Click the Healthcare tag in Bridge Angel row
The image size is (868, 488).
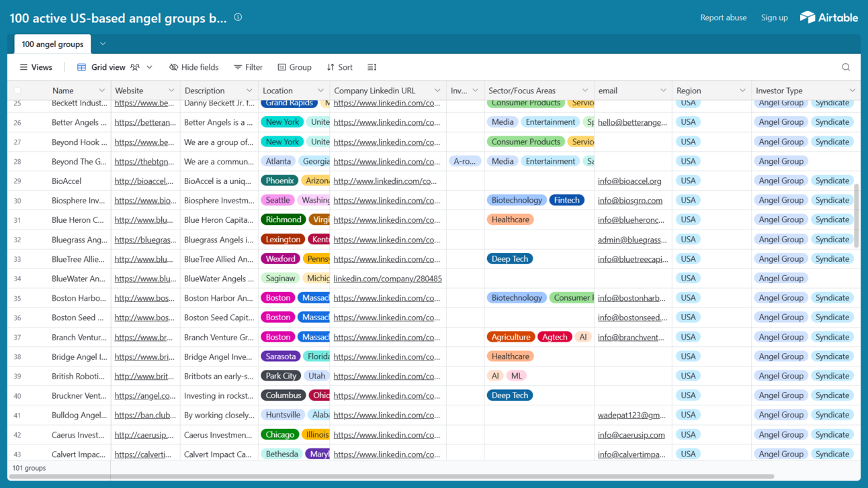click(x=511, y=356)
